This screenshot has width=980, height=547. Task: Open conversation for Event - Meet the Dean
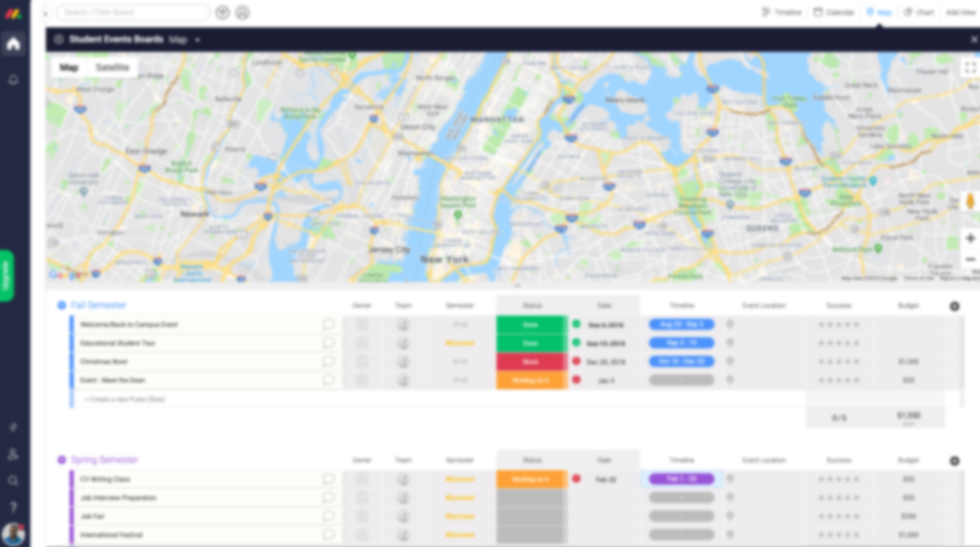pyautogui.click(x=328, y=380)
